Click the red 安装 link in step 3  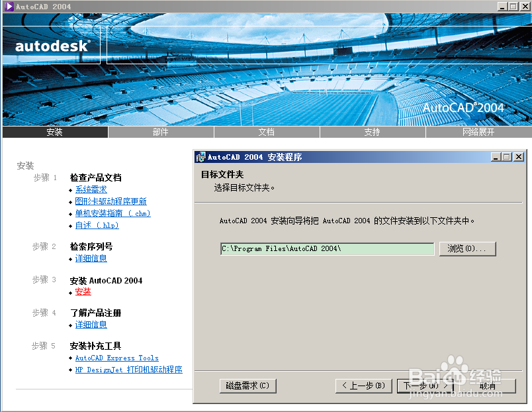point(83,291)
